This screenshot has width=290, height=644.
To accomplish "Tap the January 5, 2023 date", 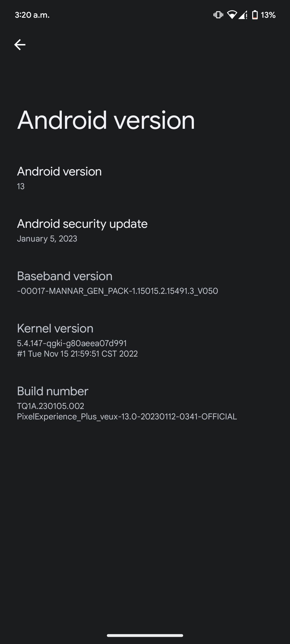I will [x=47, y=239].
